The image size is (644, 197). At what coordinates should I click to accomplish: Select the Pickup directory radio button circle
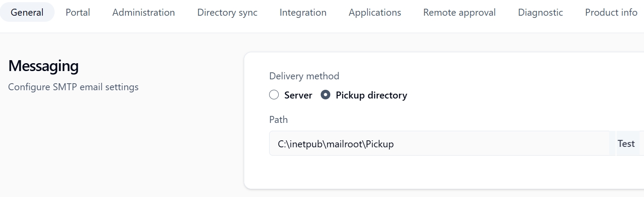pyautogui.click(x=325, y=95)
